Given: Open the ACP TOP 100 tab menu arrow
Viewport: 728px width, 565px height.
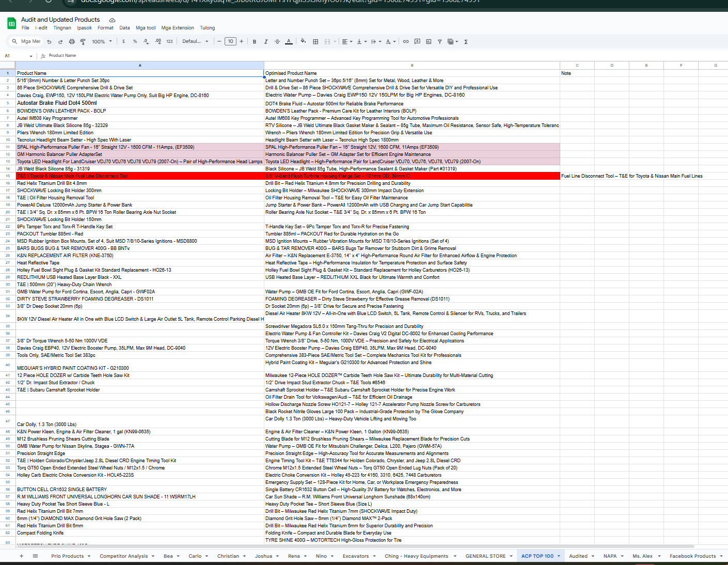Looking at the screenshot, I should coord(559,556).
